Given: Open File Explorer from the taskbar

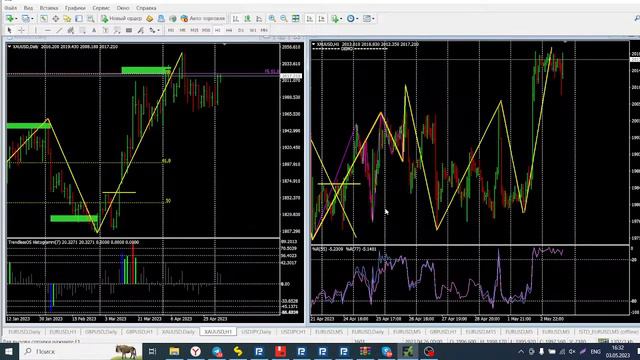Looking at the screenshot, I should 174,351.
